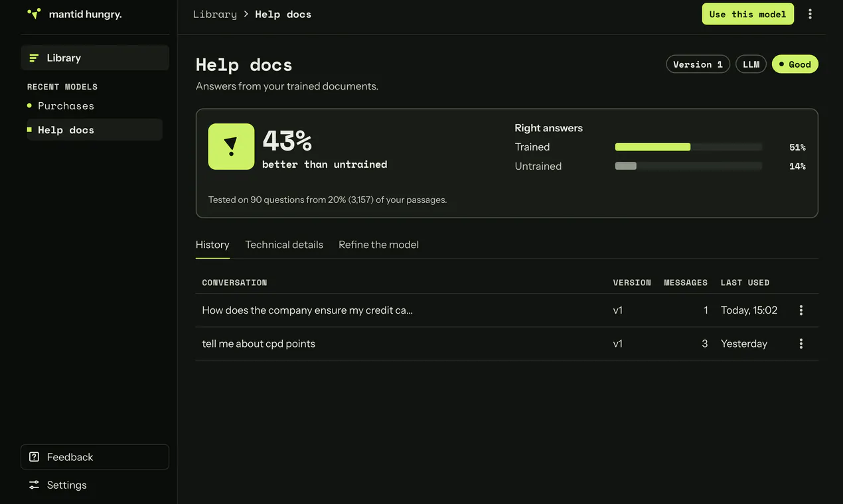Click the Library list icon in sidebar

point(34,58)
